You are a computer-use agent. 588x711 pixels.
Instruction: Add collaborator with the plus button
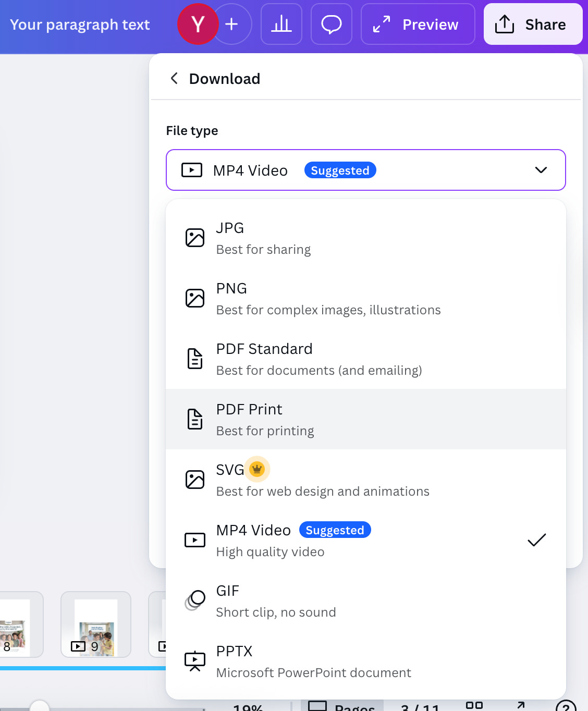(232, 24)
